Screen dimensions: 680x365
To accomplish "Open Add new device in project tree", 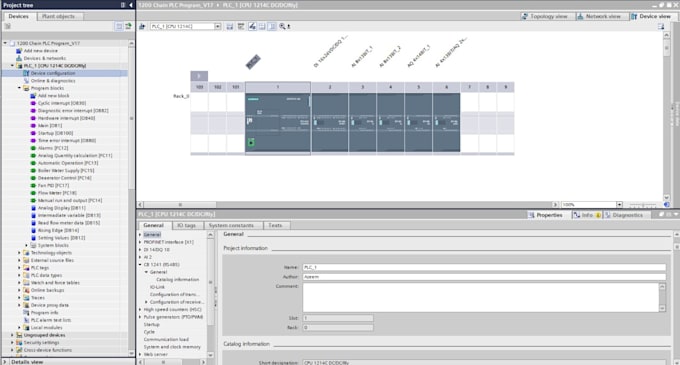I will tap(40, 51).
